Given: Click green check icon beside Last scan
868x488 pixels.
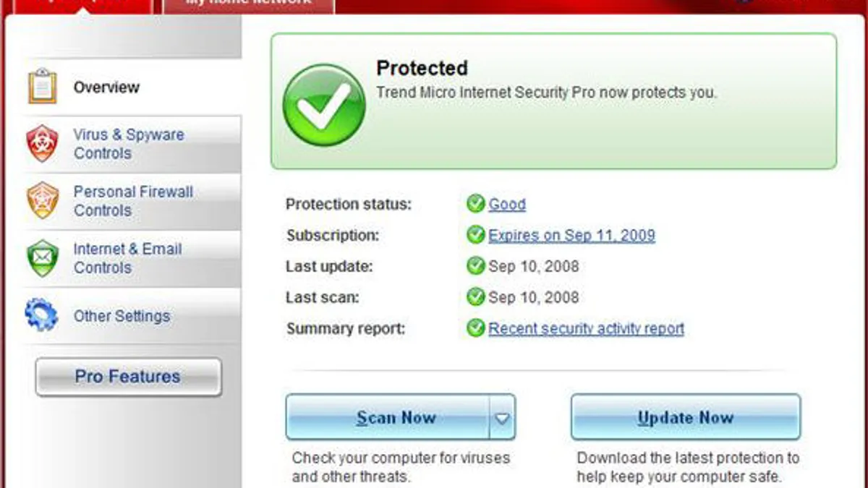Looking at the screenshot, I should [475, 297].
